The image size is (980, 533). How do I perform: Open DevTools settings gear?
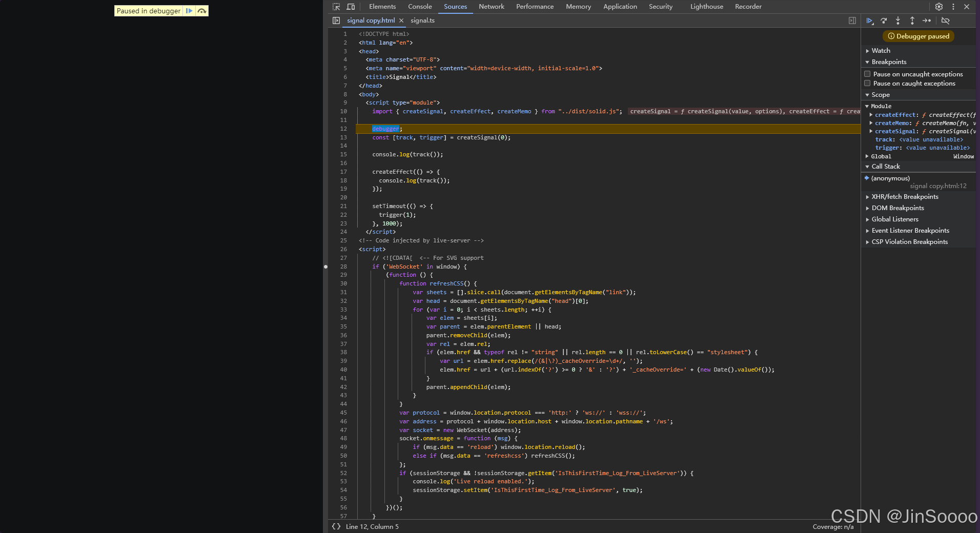[939, 7]
